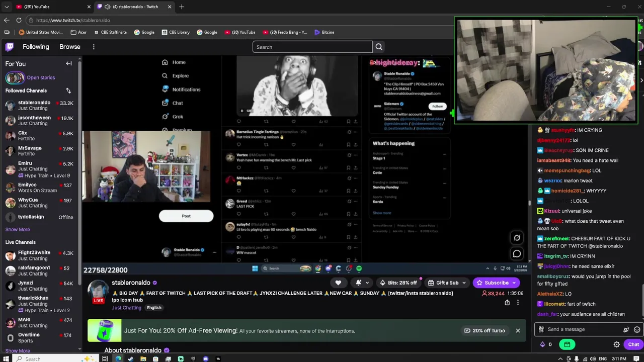The image size is (644, 362).
Task: Open the Twitch top-nav more options dots
Action: coord(94,47)
